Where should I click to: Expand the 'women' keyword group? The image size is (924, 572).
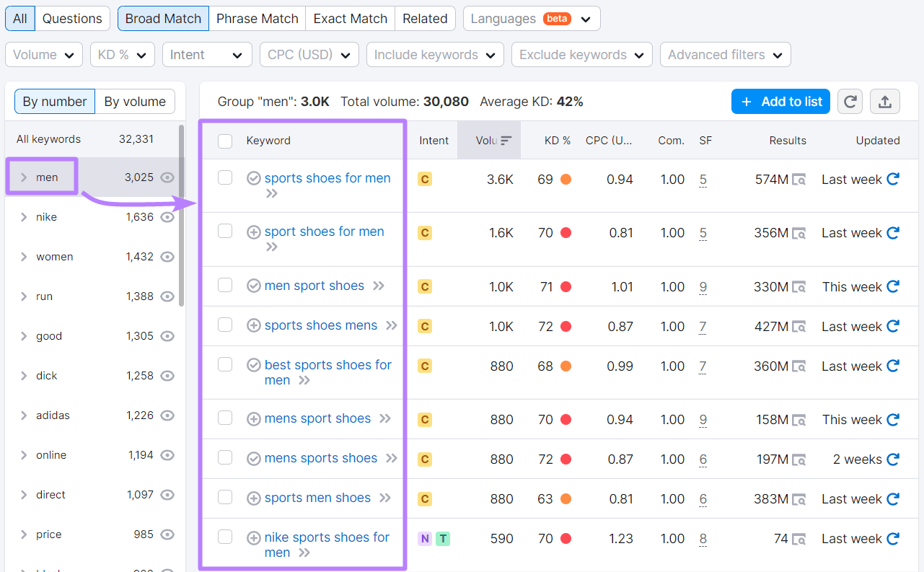click(x=23, y=256)
